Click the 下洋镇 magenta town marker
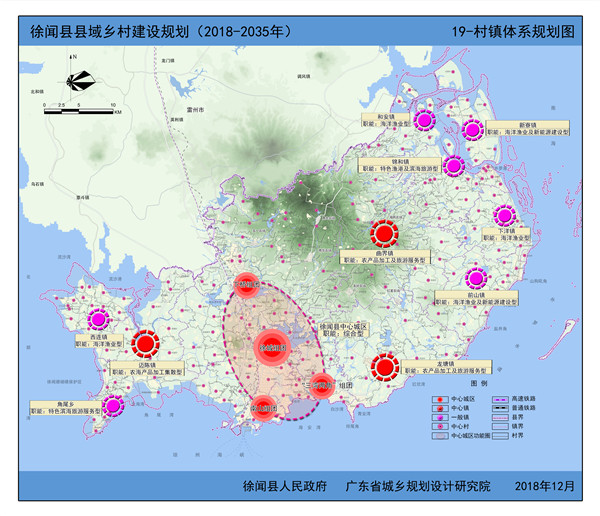 coord(504,216)
